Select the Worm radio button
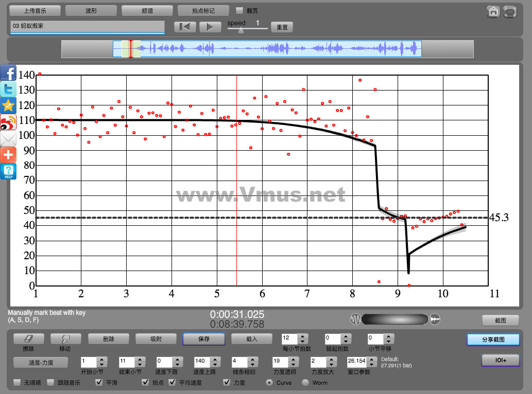Viewport: 532px width, 394px height. pos(305,383)
